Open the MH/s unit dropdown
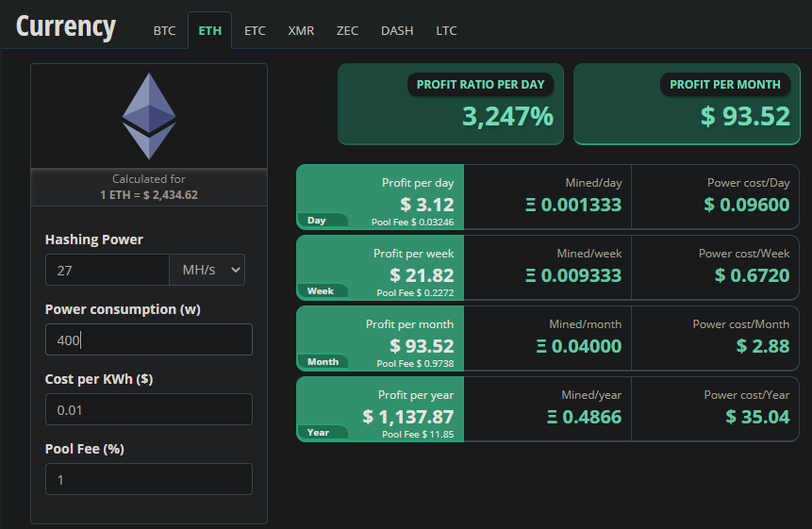This screenshot has height=529, width=812. [x=207, y=270]
